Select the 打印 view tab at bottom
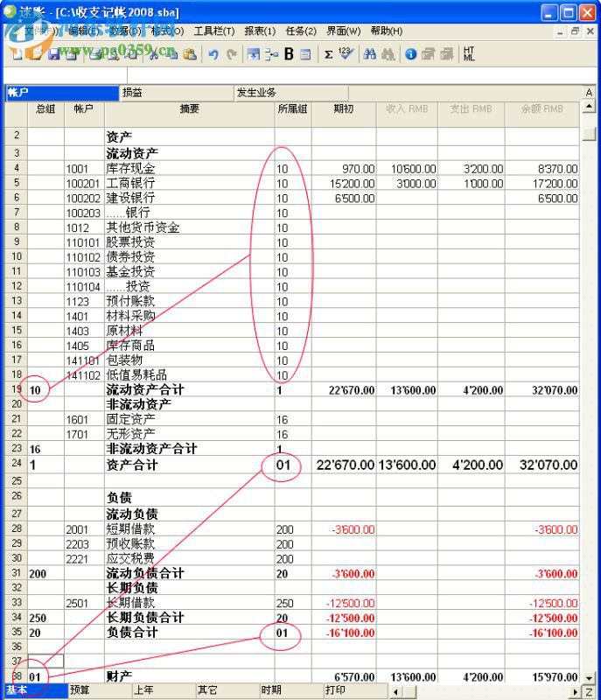This screenshot has width=601, height=700. 355,690
